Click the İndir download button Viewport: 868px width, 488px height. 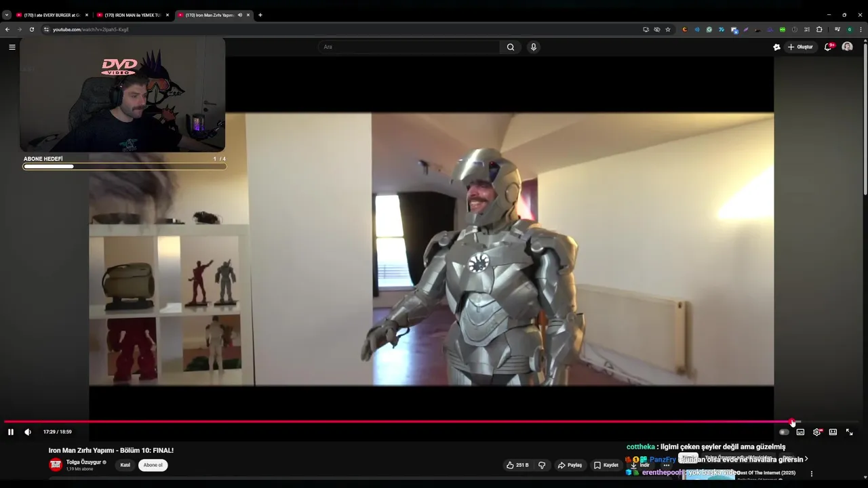tap(640, 465)
